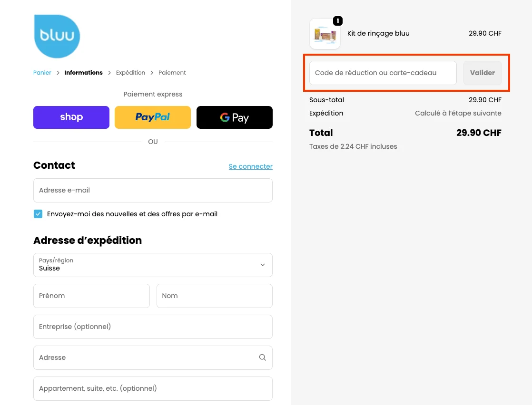Go to the Paiement breadcrumb step
Screen dimensions: 532x405
(172, 73)
